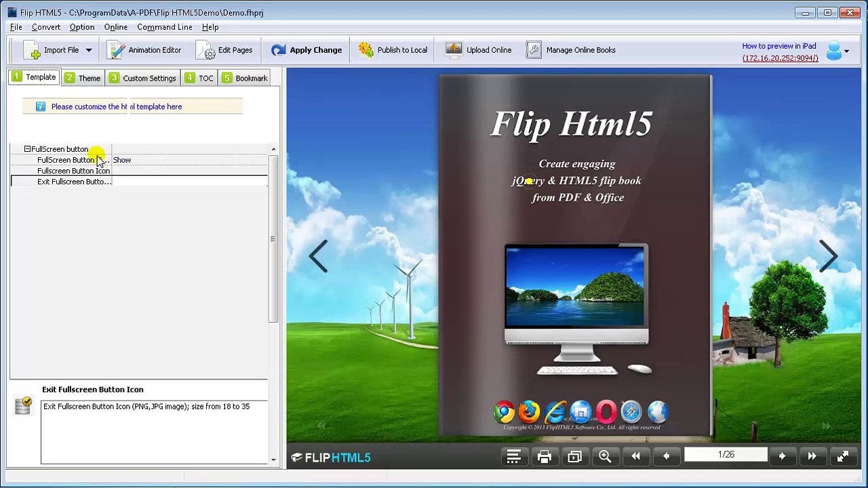
Task: Click the zoom in magnifier icon
Action: click(605, 457)
